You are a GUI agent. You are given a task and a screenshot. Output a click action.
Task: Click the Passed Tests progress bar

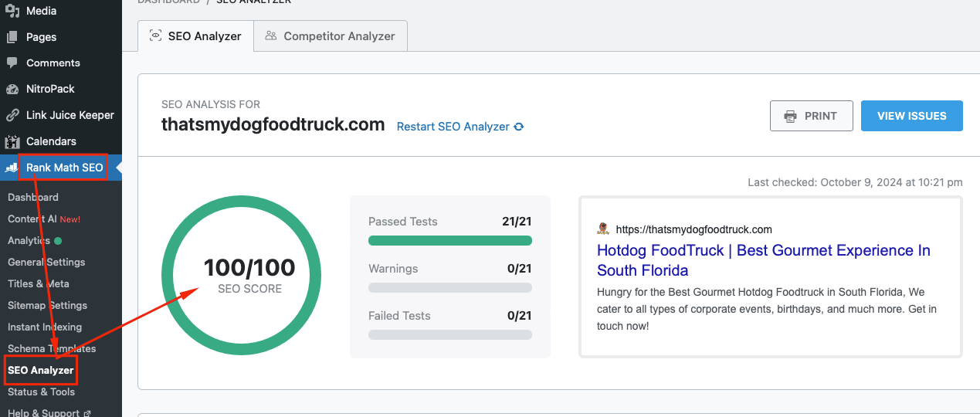(449, 241)
